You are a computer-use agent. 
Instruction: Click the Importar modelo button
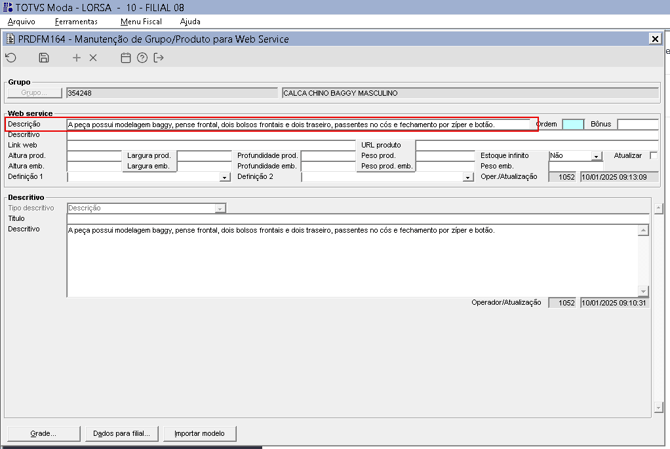point(199,433)
